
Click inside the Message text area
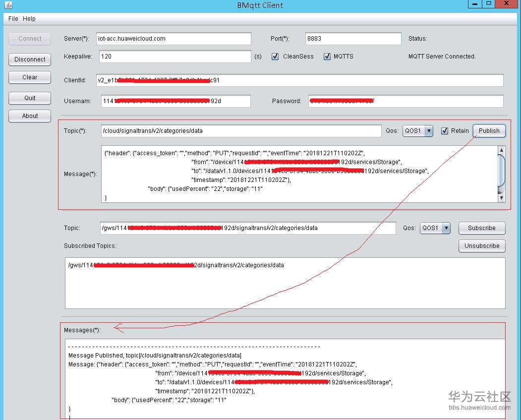tap(299, 174)
